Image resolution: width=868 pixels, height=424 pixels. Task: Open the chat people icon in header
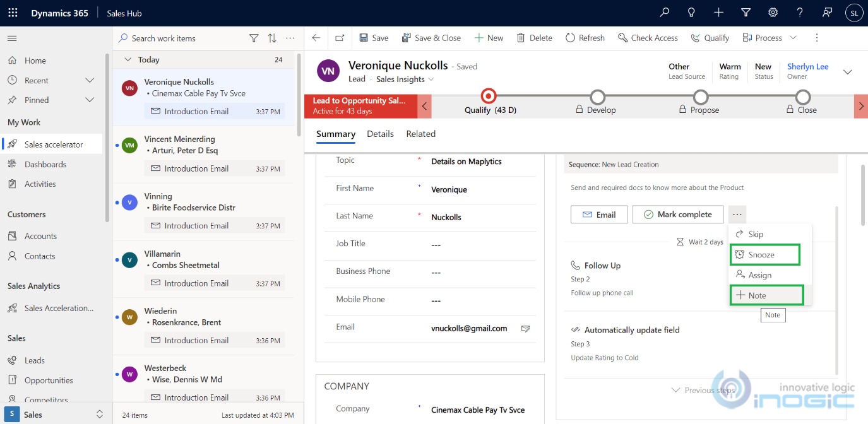pyautogui.click(x=827, y=13)
